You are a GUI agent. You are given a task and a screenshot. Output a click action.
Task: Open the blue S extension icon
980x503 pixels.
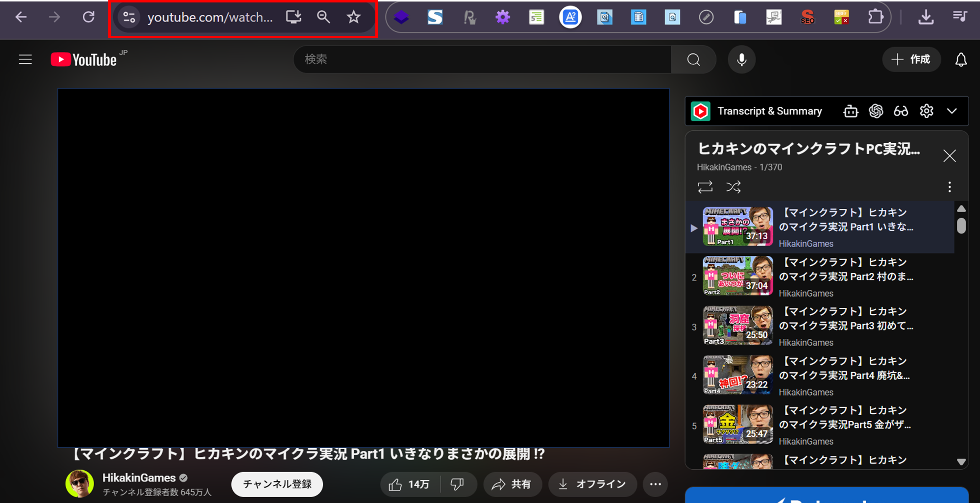tap(435, 18)
